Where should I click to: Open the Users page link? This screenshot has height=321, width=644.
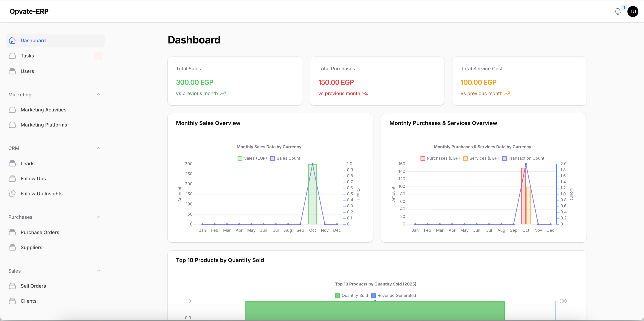click(x=27, y=71)
